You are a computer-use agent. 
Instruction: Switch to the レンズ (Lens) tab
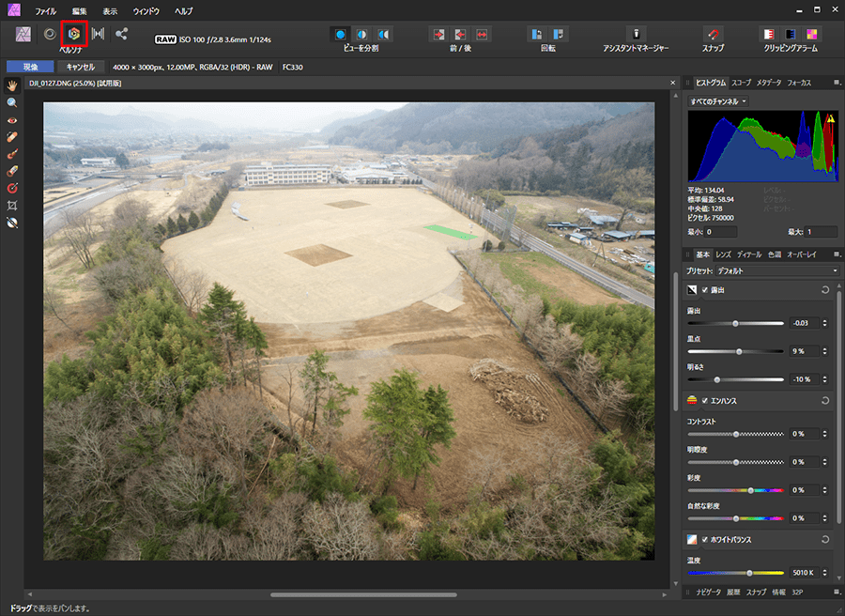click(x=723, y=254)
